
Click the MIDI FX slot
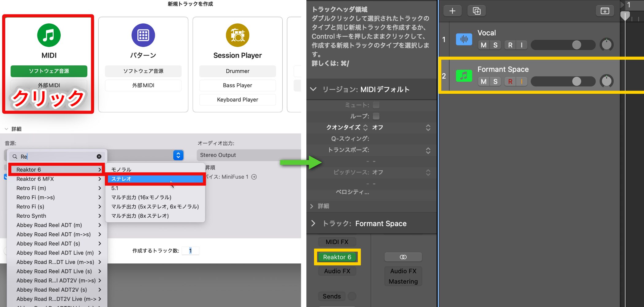click(x=337, y=242)
